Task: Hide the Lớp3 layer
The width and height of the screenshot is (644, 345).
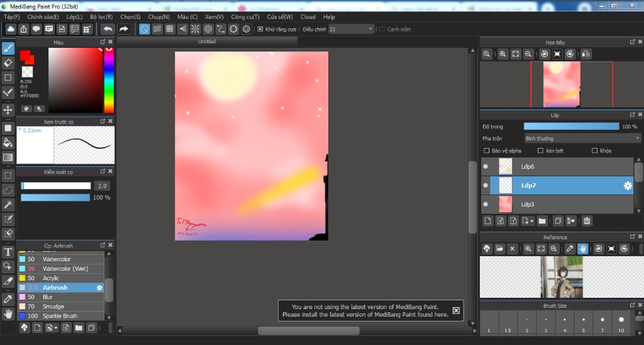Action: (486, 205)
